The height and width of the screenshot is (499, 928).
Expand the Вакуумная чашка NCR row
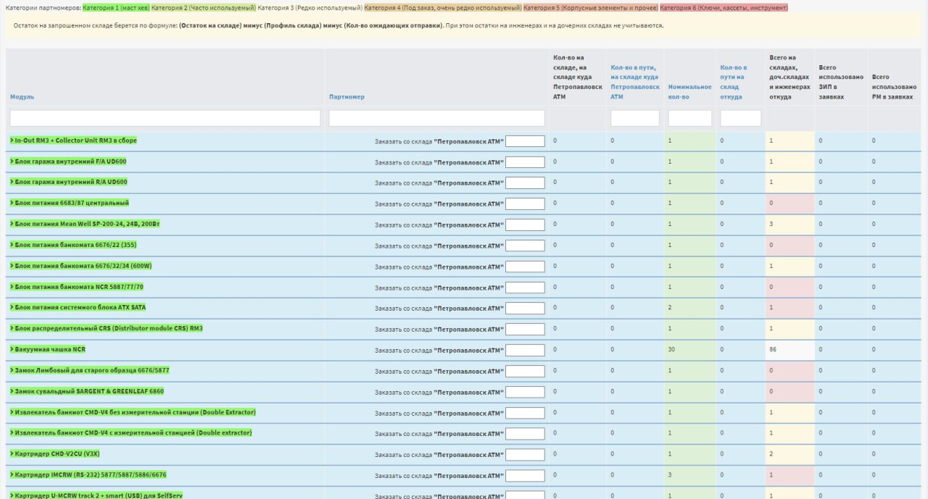point(49,350)
